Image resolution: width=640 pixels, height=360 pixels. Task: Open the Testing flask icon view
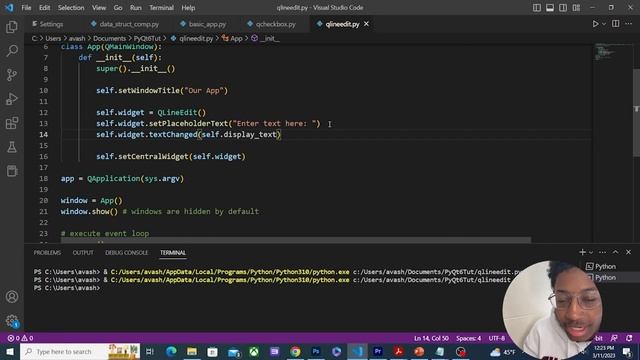tap(12, 147)
